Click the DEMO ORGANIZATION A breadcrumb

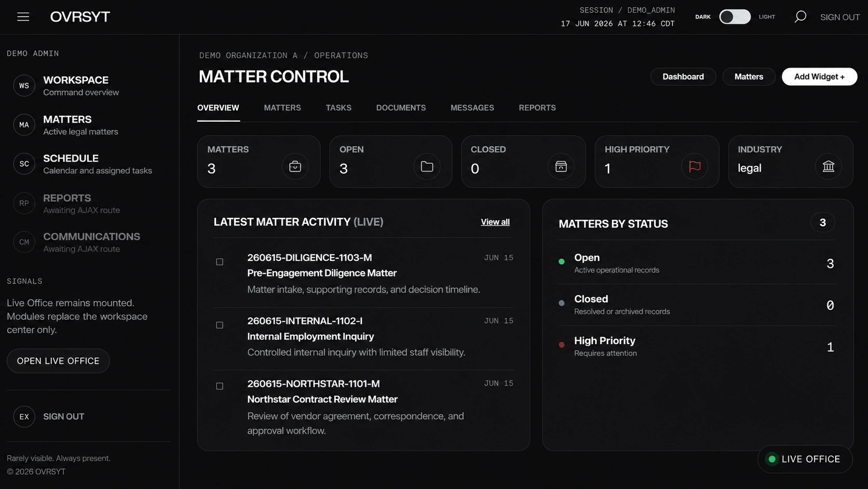pyautogui.click(x=248, y=56)
